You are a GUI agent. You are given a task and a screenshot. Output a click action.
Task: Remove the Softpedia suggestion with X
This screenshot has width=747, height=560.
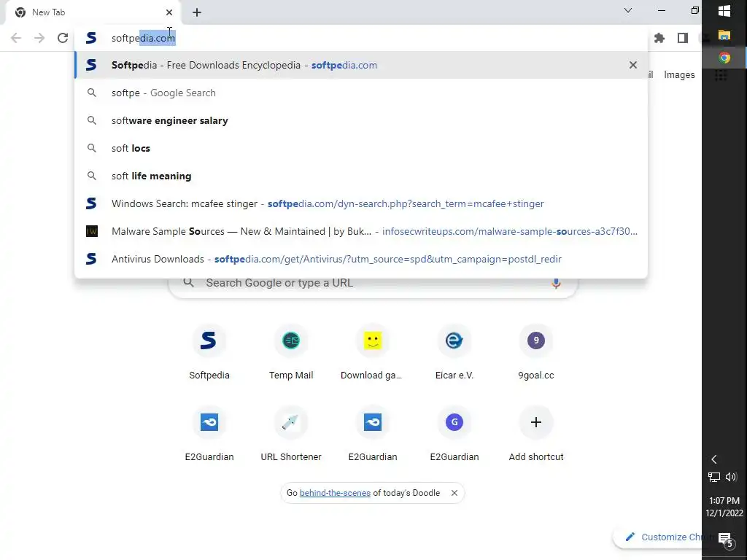click(x=632, y=65)
